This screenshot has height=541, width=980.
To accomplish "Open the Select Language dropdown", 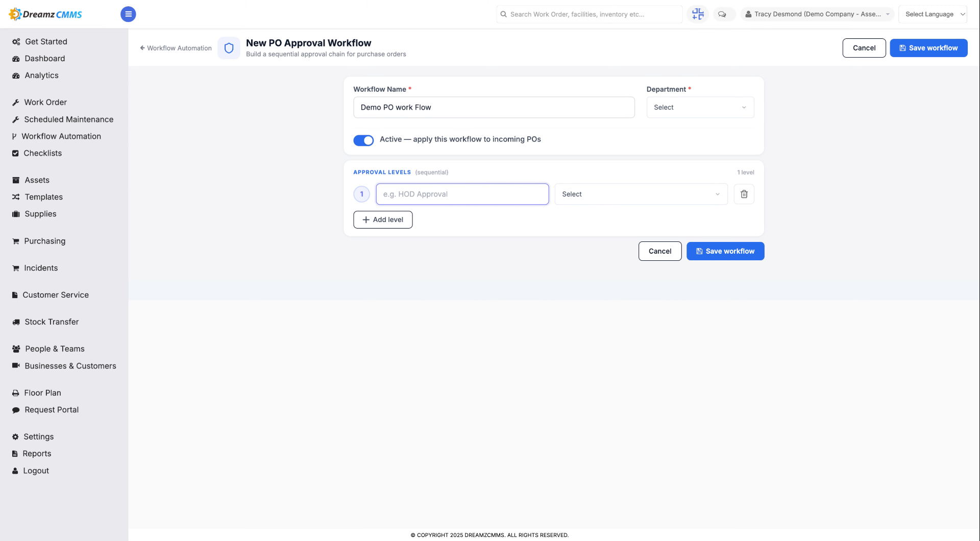I will coord(933,14).
